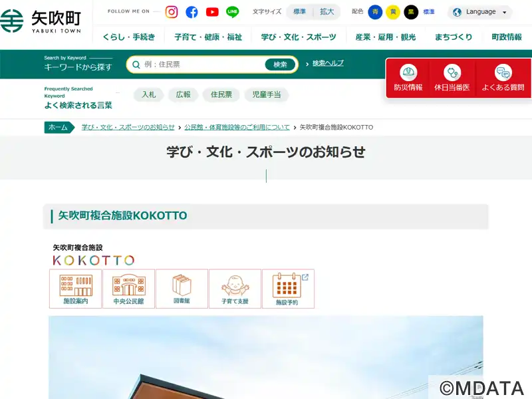This screenshot has width=532, height=399.
Task: Click the Yabuki Town logo
Action: (x=41, y=21)
